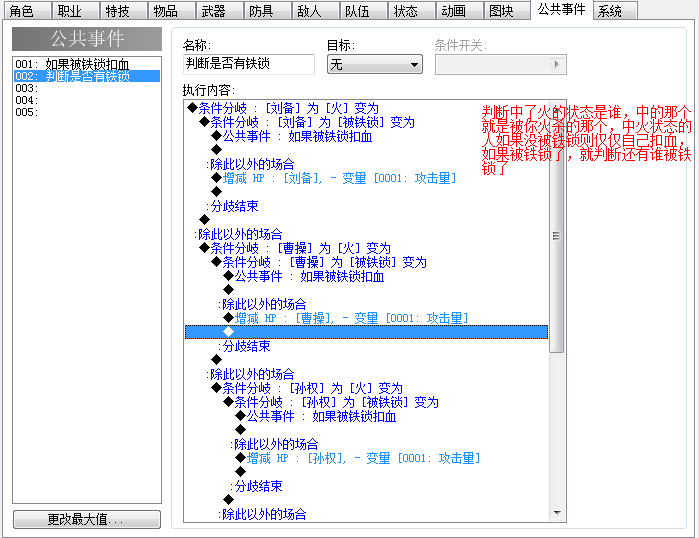Viewport: 699px width, 538px height.
Task: Switch to the 敌人 tab
Action: pos(315,10)
